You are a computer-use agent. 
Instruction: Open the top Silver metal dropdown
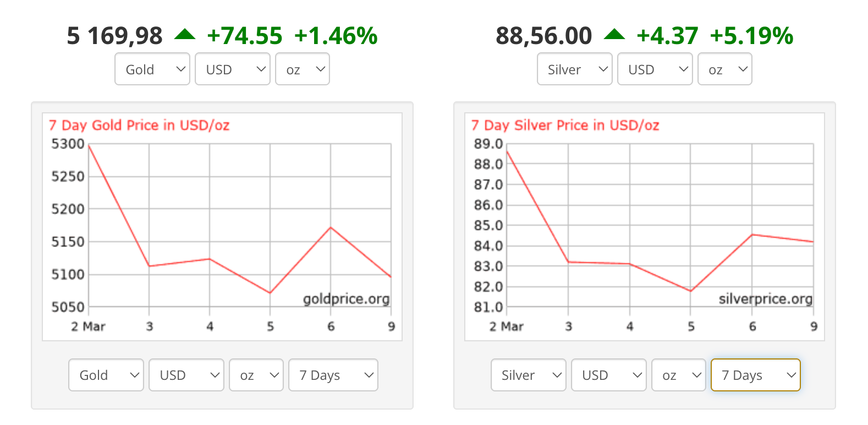(x=575, y=69)
